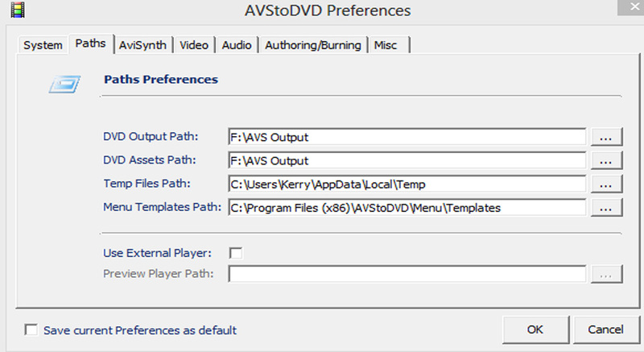
Task: Confirm preferences with OK button
Action: (535, 329)
